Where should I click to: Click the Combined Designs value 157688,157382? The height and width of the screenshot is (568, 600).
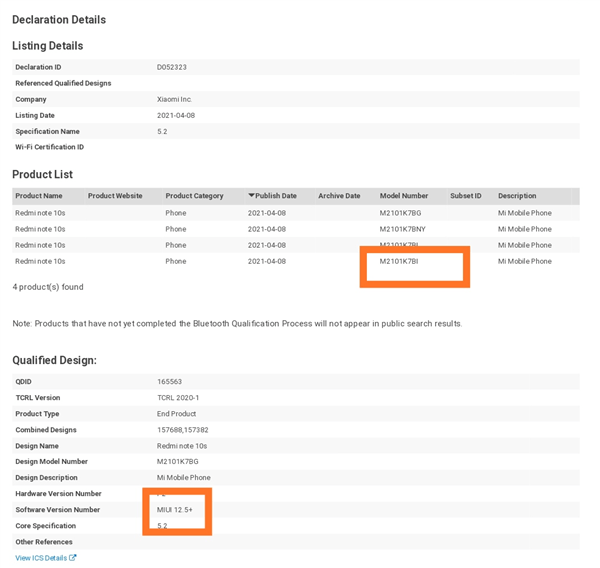(x=183, y=430)
